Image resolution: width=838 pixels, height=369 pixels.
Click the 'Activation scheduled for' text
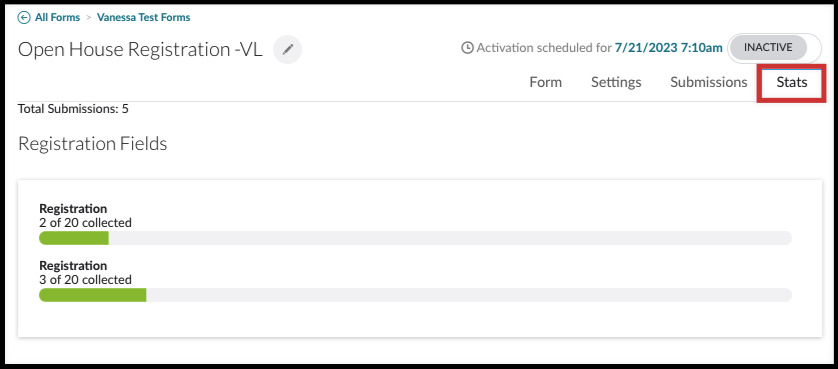[544, 48]
